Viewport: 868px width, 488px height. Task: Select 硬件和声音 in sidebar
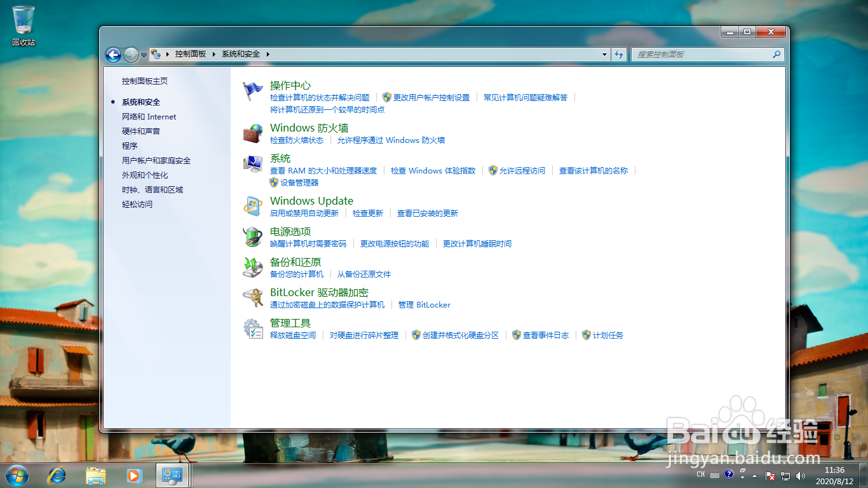click(141, 132)
